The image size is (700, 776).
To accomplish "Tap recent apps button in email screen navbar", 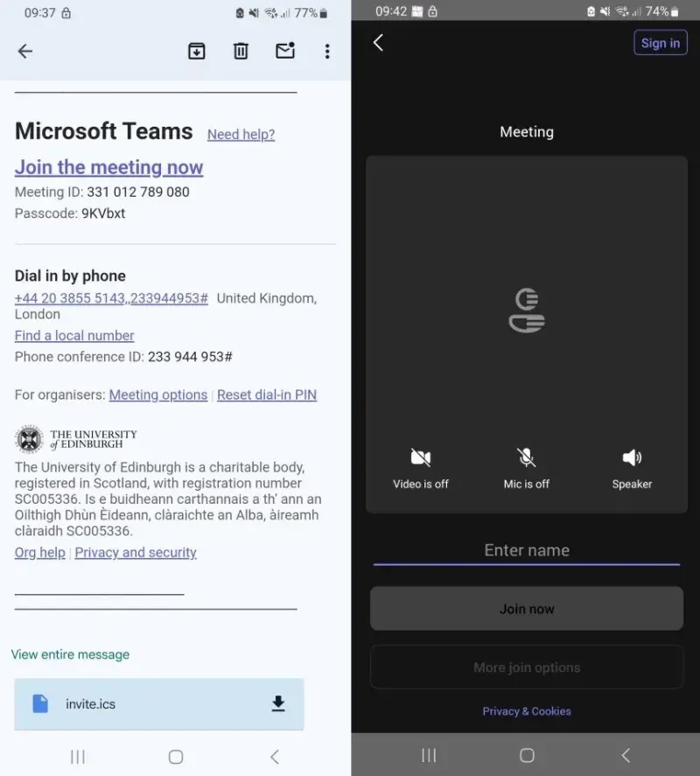I will click(78, 757).
